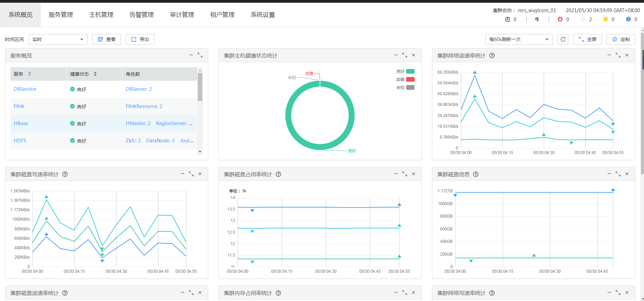The height and width of the screenshot is (301, 644).
Task: View info alarms blue icon
Action: (628, 19)
